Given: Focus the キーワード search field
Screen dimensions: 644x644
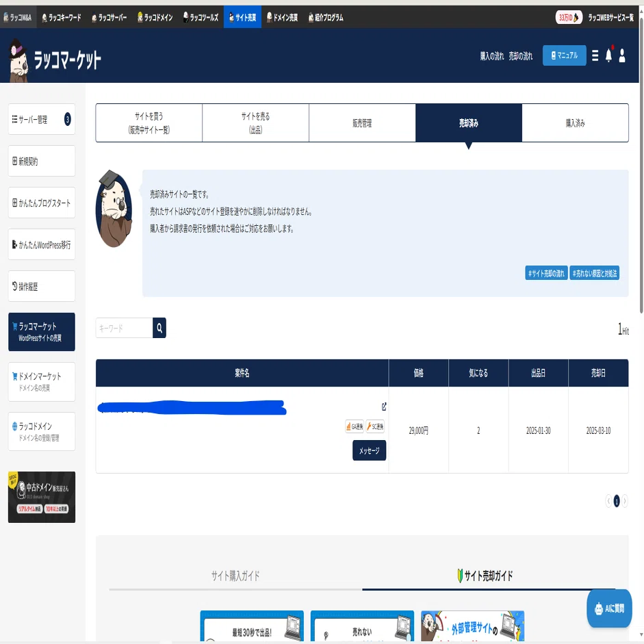Looking at the screenshot, I should pyautogui.click(x=124, y=328).
